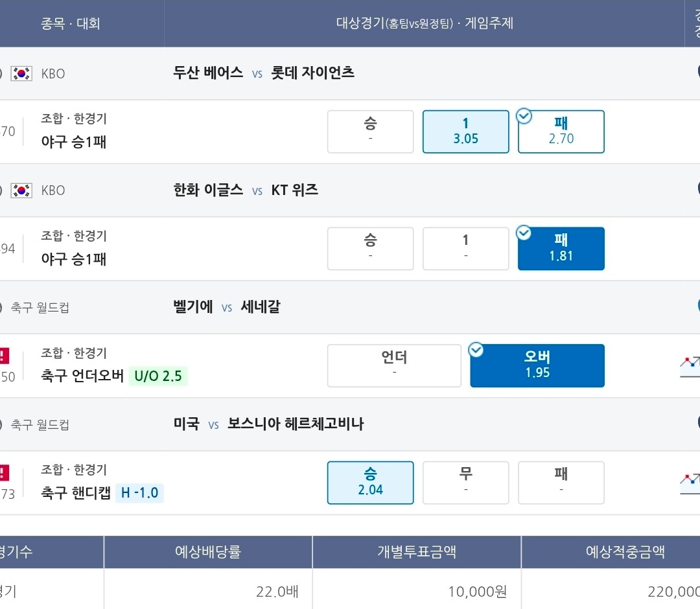Select 승 2.04 for USA handicap bet
This screenshot has height=609, width=700.
[371, 483]
